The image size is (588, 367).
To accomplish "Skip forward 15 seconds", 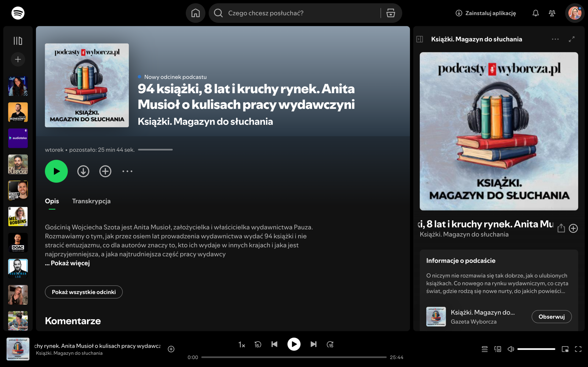I will [x=330, y=344].
